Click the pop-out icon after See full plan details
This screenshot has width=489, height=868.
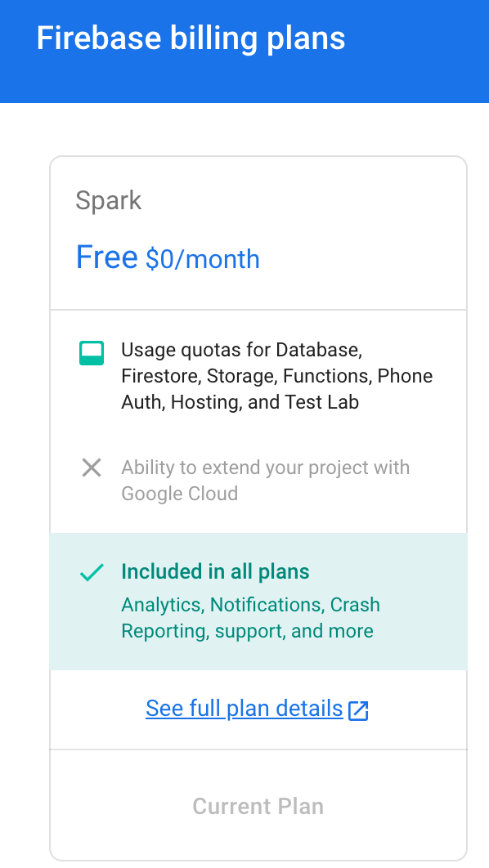point(359,709)
